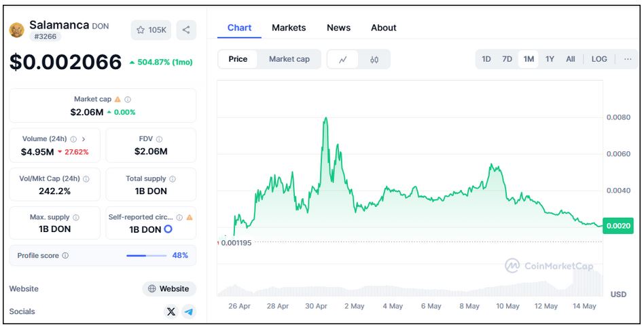This screenshot has height=327, width=644.
Task: Open the Telegram social icon
Action: (x=189, y=312)
